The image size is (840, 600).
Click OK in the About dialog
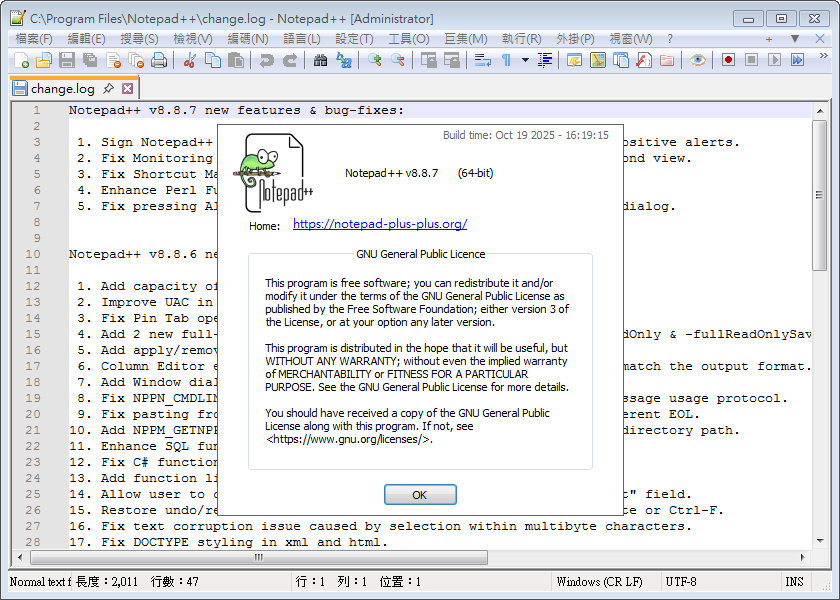point(420,494)
